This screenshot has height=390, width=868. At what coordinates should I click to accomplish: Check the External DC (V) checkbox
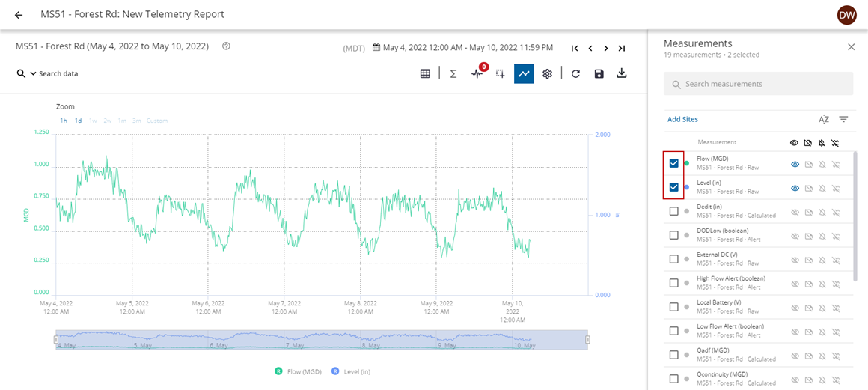[x=673, y=259]
